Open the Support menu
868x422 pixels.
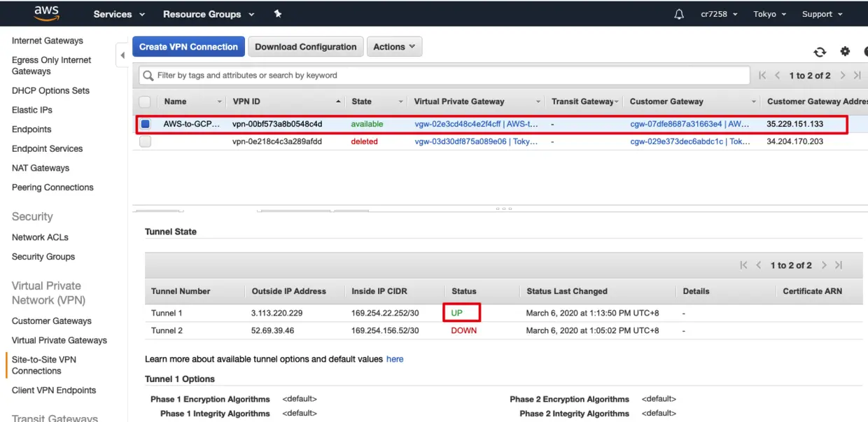click(822, 14)
